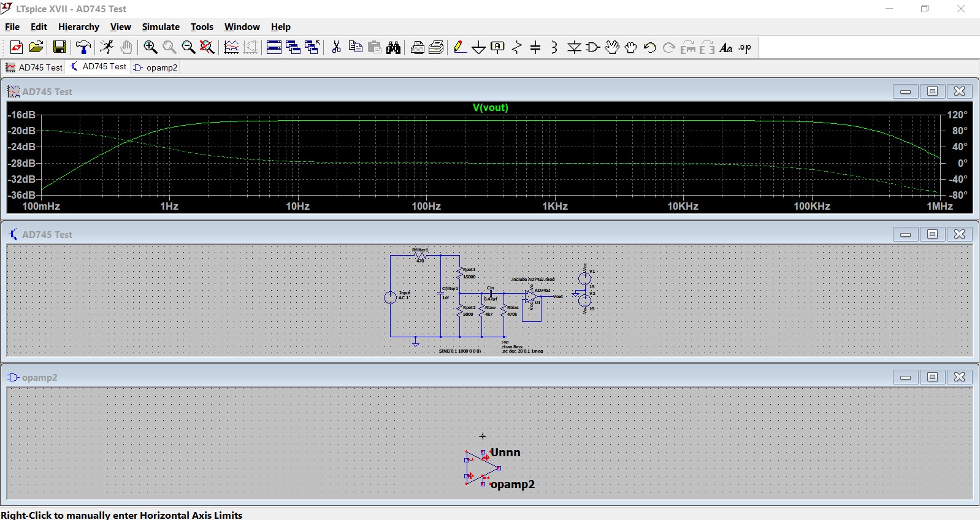Switch to the opamp2 tab
980x520 pixels.
click(x=156, y=67)
